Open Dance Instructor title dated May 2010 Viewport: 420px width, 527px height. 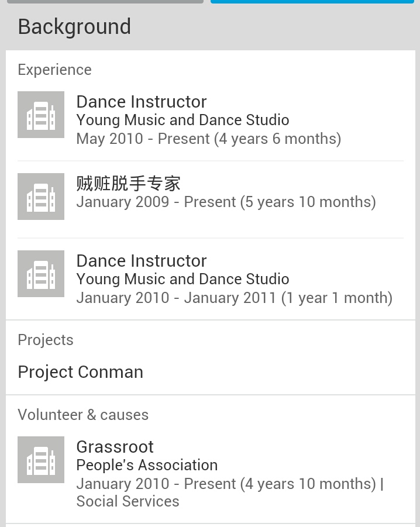click(142, 102)
